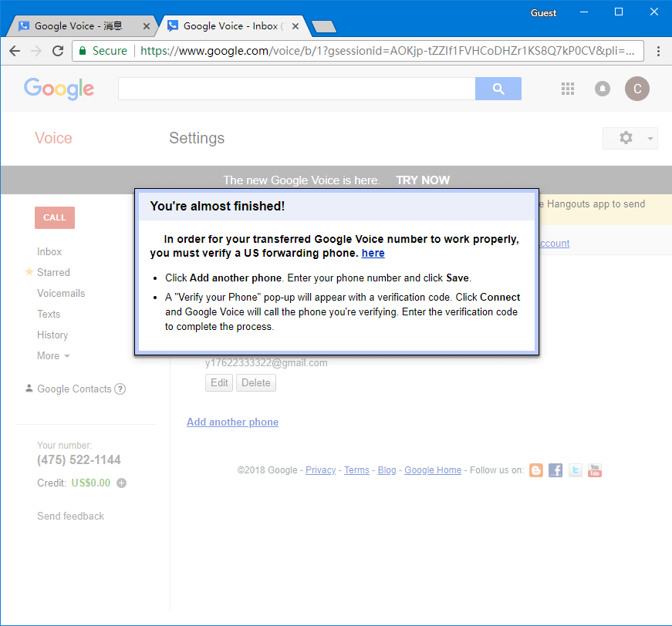Open Chrome three-dot menu

[658, 51]
